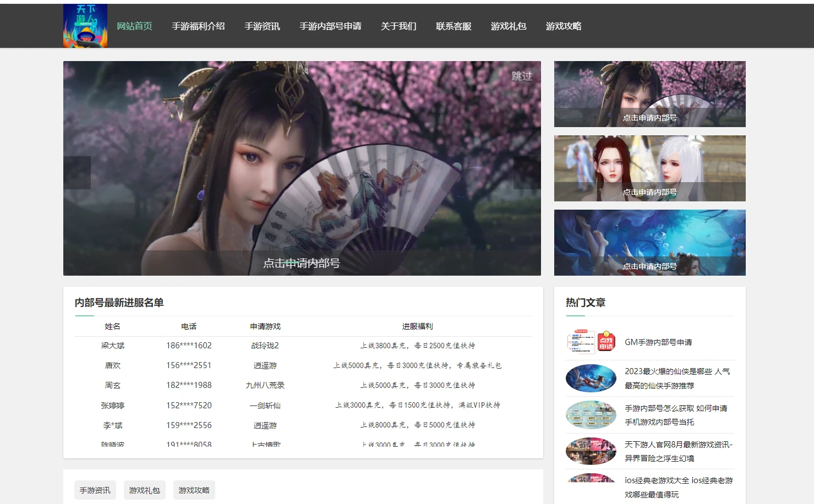Click 跳过 on the main banner
The image size is (814, 504).
[522, 76]
